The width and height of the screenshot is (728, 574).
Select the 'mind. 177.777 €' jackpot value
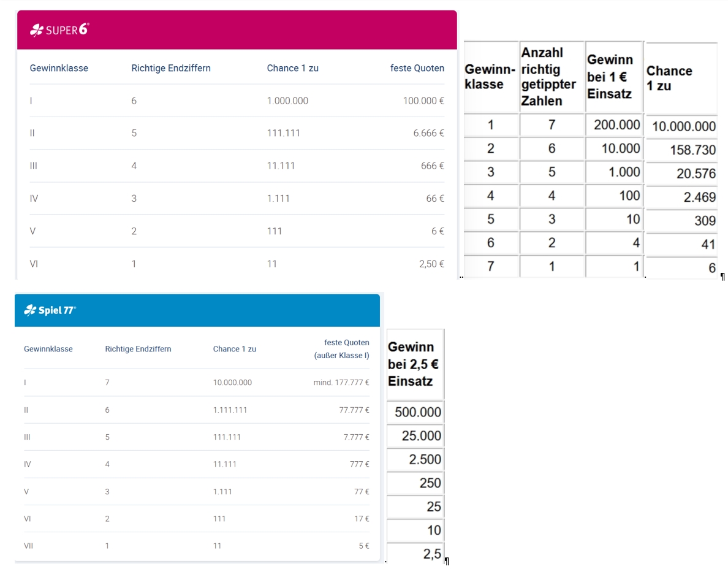[341, 383]
